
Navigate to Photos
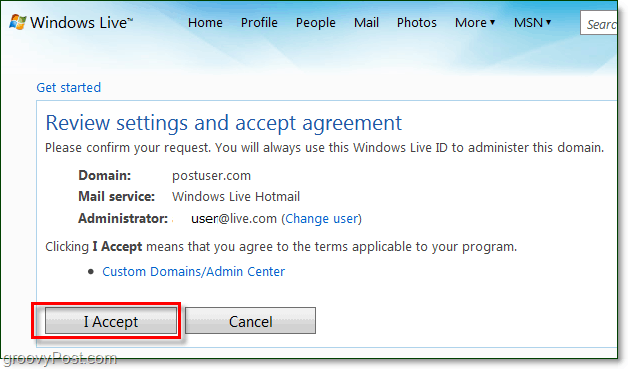(x=417, y=23)
